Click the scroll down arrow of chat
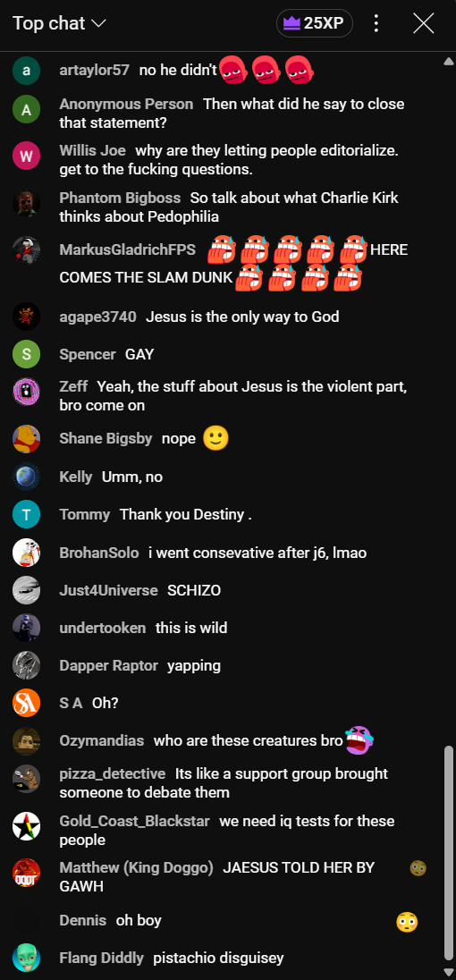This screenshot has width=456, height=980. pos(448,971)
